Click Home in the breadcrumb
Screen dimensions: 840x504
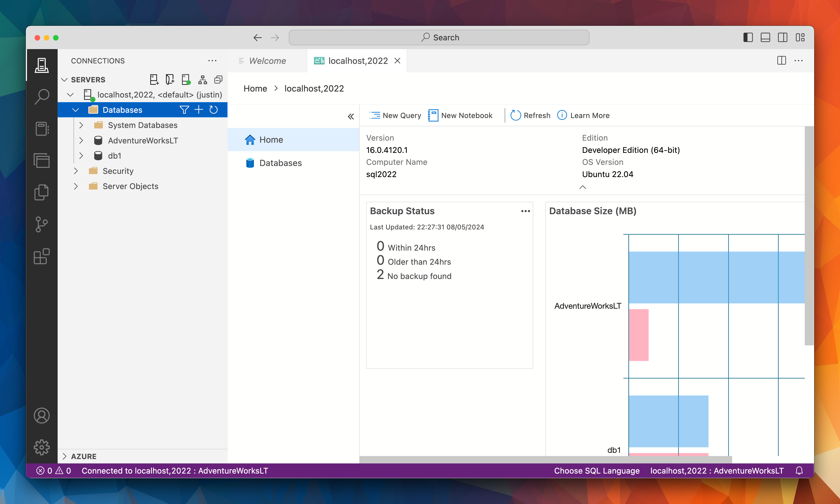point(255,89)
